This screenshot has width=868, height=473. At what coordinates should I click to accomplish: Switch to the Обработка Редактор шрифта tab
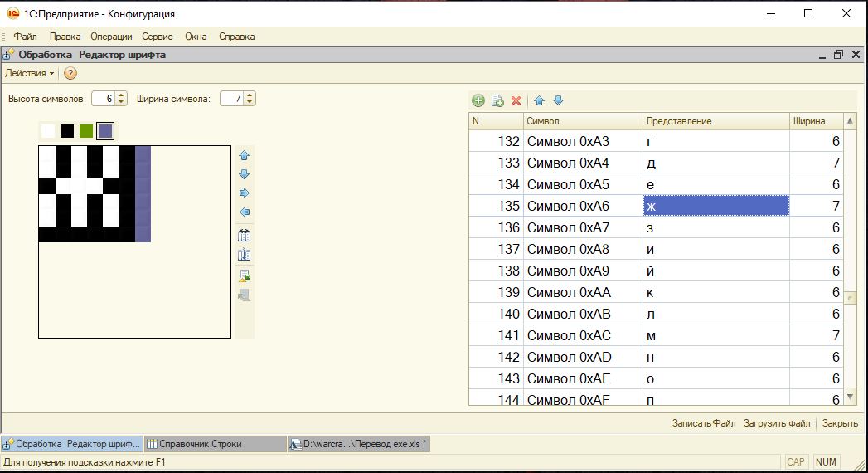pos(72,444)
